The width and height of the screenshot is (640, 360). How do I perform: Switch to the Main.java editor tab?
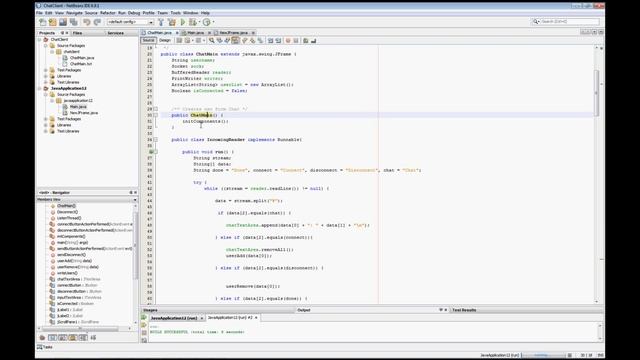[x=196, y=33]
